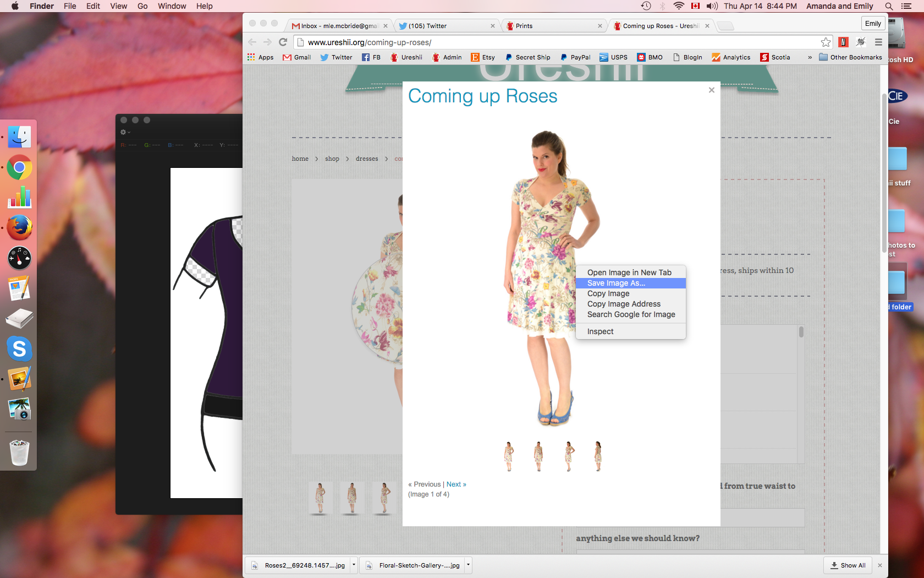Open Numbers chart app in Dock

coord(19,197)
